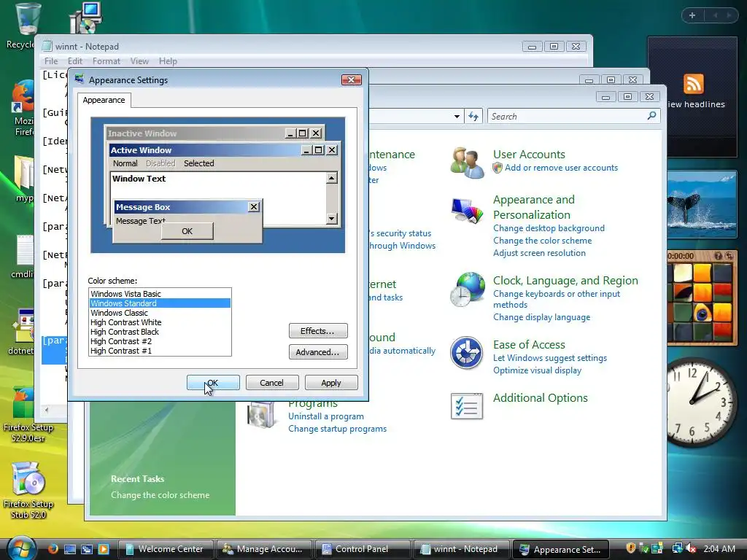Viewport: 747px width, 560px height.
Task: Click recent task Change the color scheme
Action: [x=160, y=495]
